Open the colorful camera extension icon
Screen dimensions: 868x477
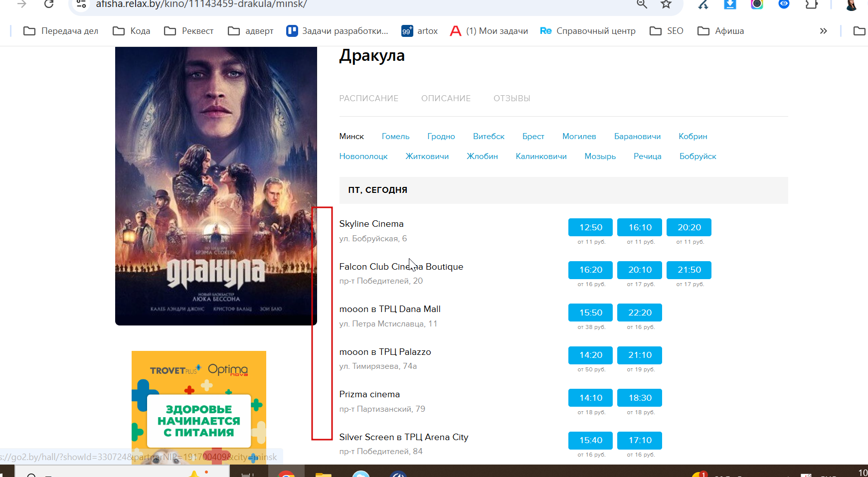[x=757, y=4]
